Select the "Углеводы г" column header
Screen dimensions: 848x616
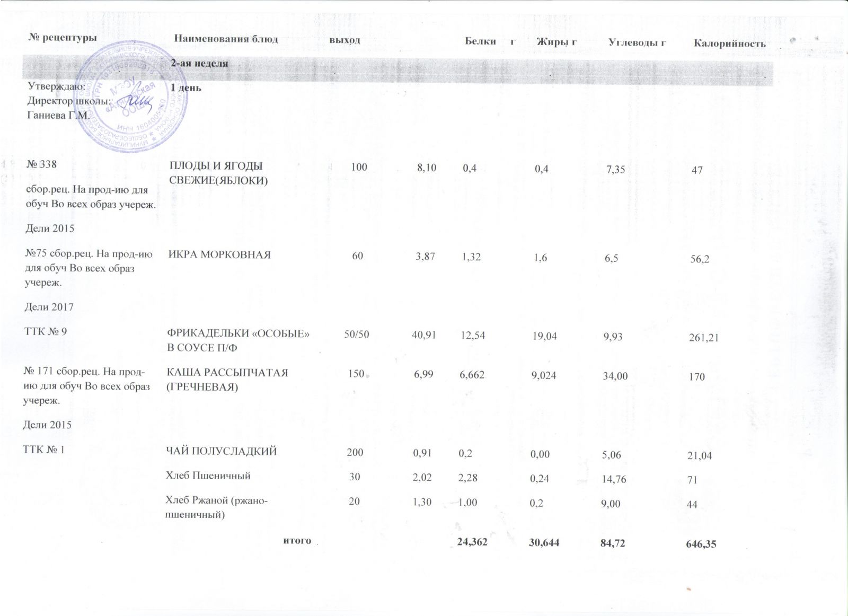(637, 41)
